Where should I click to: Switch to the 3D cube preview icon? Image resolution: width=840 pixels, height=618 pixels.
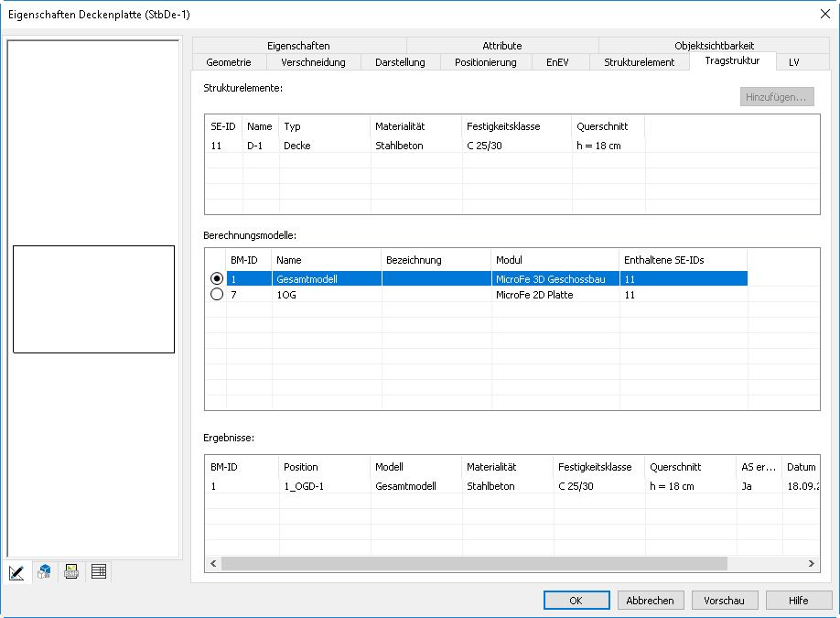click(x=45, y=572)
